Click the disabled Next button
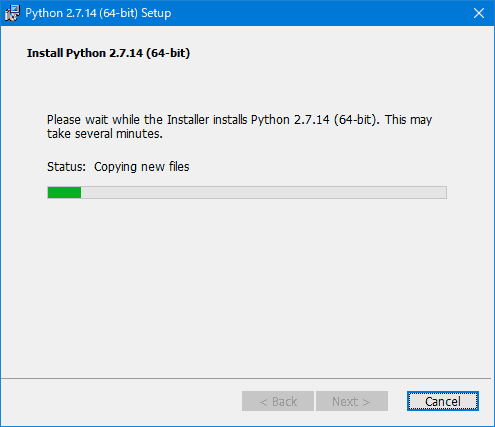Image resolution: width=495 pixels, height=427 pixels. [352, 401]
